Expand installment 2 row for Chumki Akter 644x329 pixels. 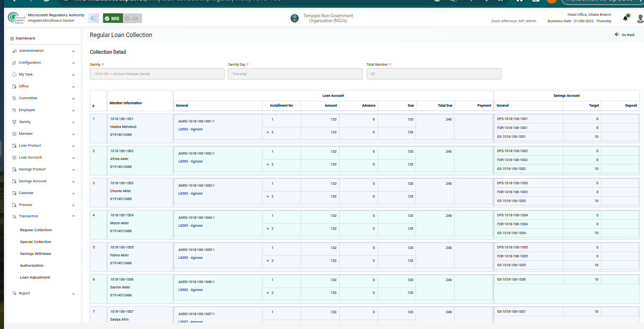(x=268, y=197)
